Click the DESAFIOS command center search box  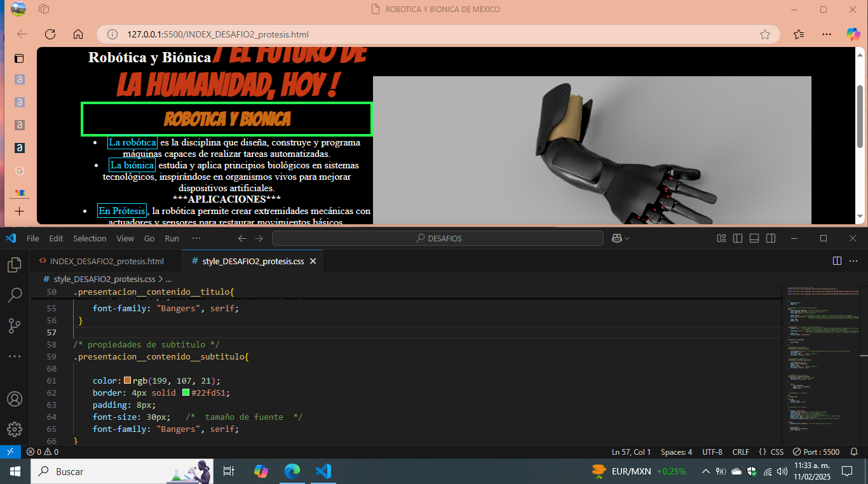pyautogui.click(x=438, y=238)
